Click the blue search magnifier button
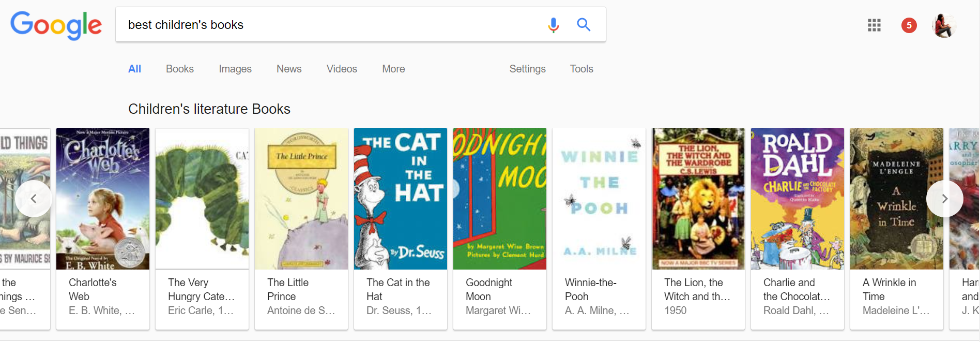This screenshot has width=980, height=342. pos(584,24)
